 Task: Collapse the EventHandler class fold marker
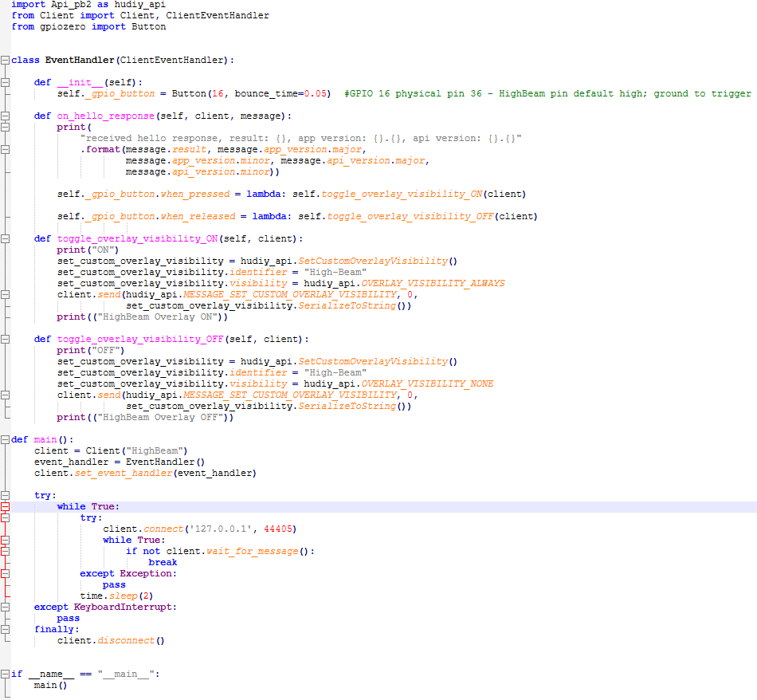click(x=5, y=61)
